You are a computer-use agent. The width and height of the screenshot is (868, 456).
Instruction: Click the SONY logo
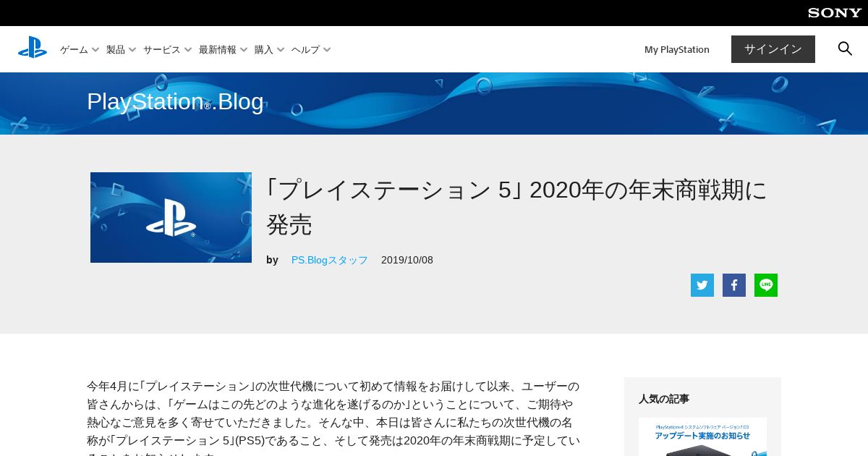pos(835,13)
